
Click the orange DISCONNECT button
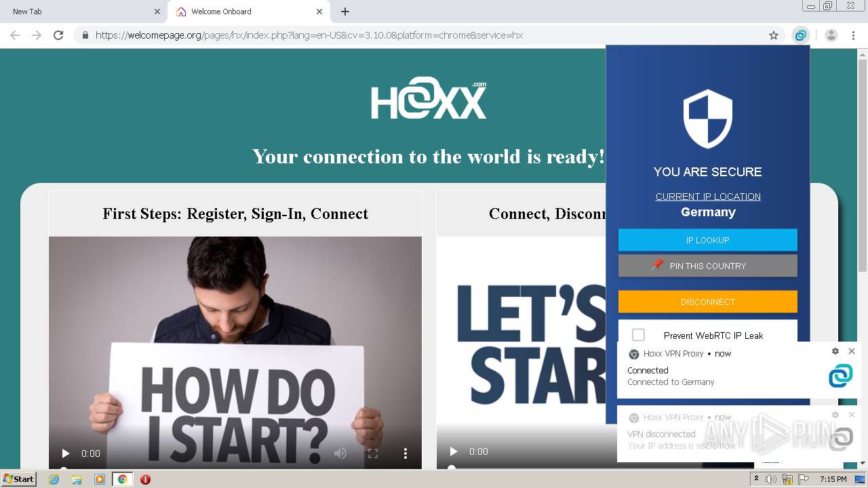(708, 302)
